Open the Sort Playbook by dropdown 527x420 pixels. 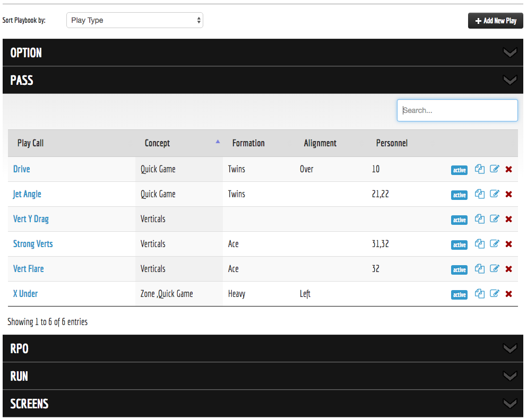134,20
